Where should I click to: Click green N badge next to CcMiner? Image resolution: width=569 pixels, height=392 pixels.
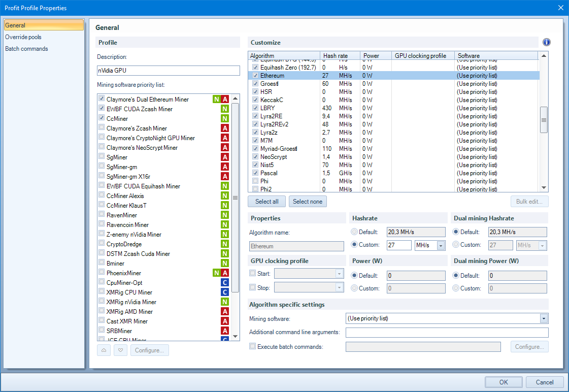pyautogui.click(x=225, y=118)
